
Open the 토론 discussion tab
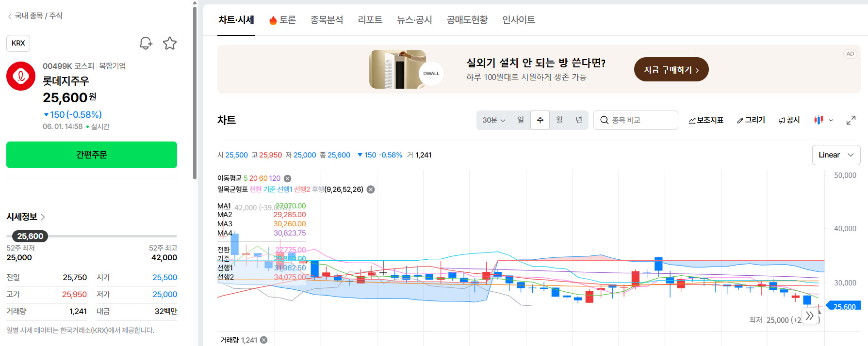tap(282, 20)
